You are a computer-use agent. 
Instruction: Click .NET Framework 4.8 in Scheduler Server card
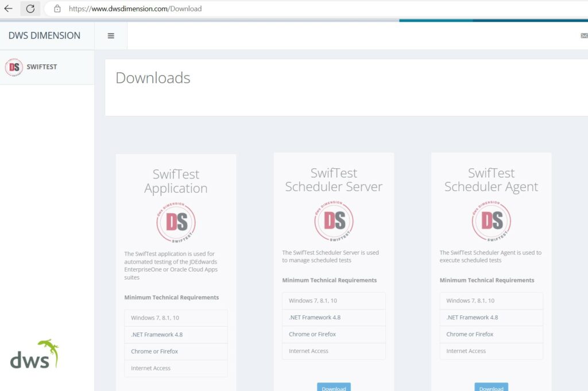(334, 318)
